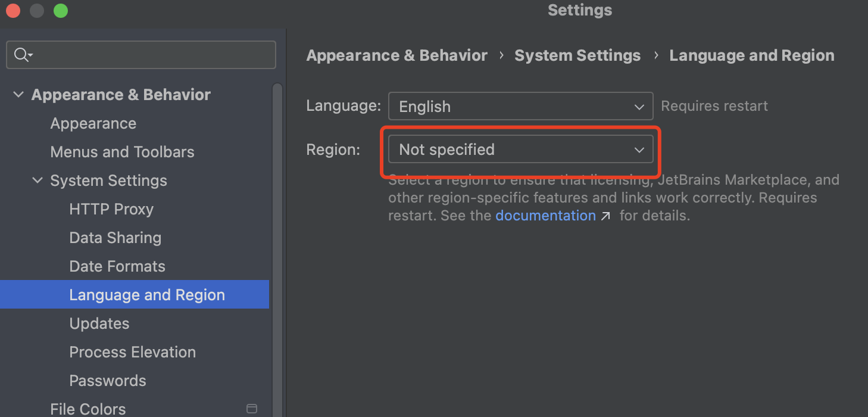Open the Region dropdown showing Not specified

pyautogui.click(x=521, y=150)
